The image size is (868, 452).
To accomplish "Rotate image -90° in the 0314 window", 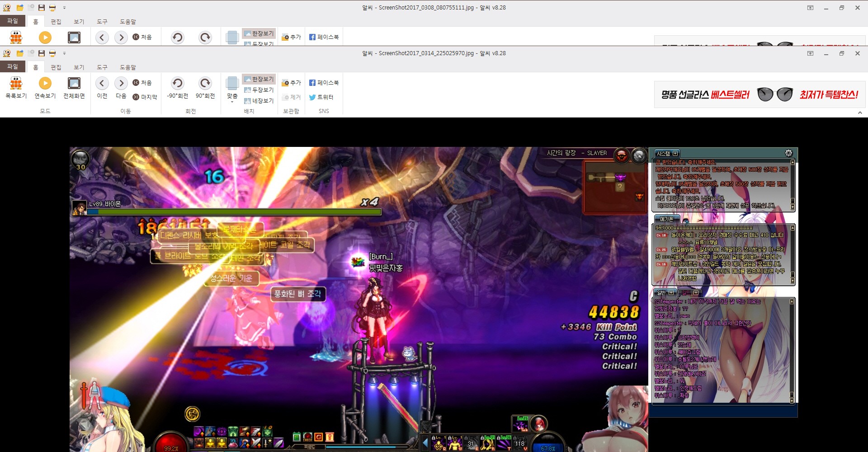I will tap(177, 88).
